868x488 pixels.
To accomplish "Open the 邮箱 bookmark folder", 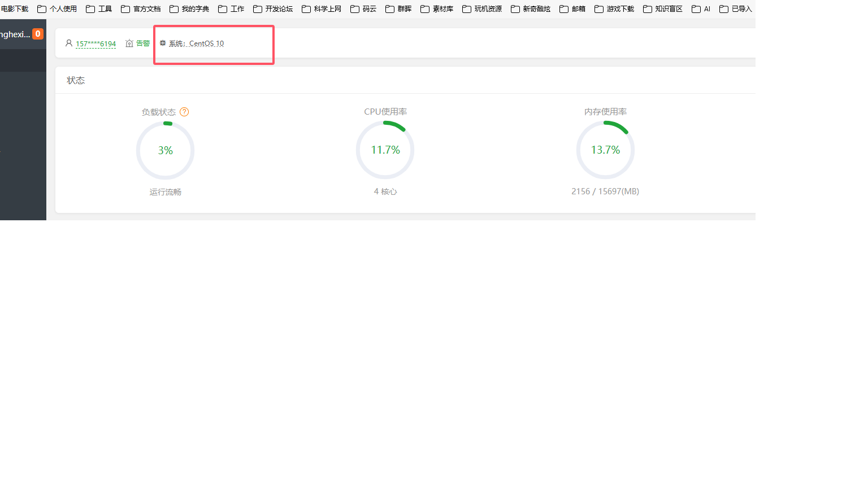I will [x=572, y=9].
